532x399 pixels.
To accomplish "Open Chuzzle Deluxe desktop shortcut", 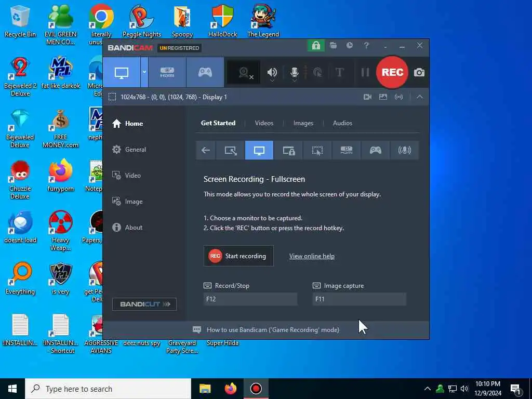I will pyautogui.click(x=20, y=180).
